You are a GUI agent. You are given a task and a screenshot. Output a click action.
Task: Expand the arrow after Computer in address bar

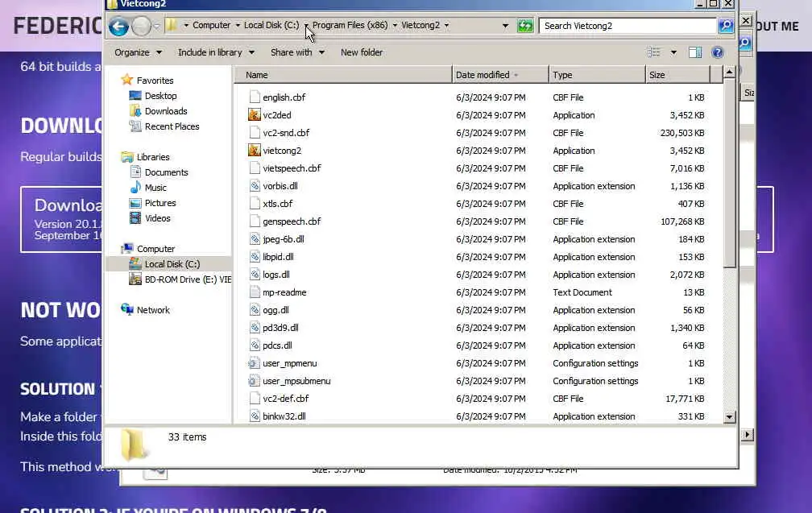pyautogui.click(x=238, y=25)
